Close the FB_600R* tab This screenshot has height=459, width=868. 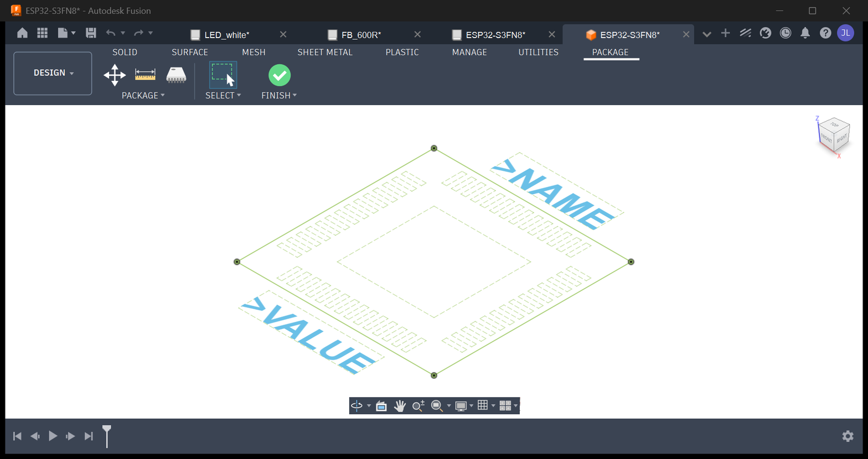[x=417, y=34]
